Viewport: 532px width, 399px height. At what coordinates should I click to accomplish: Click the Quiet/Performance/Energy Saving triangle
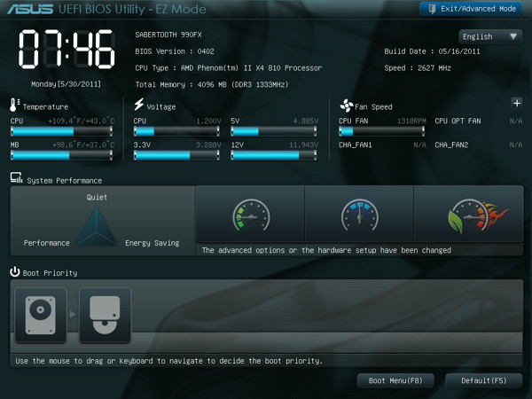coord(97,226)
